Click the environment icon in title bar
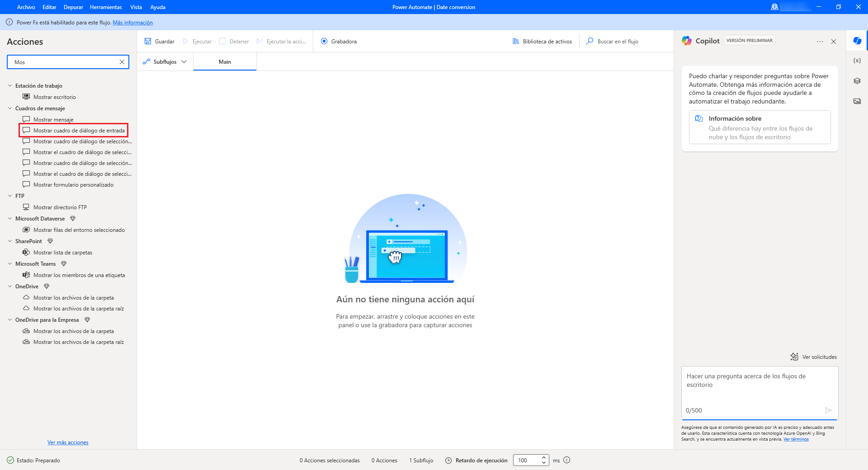Viewport: 868px width, 470px height. pos(774,7)
